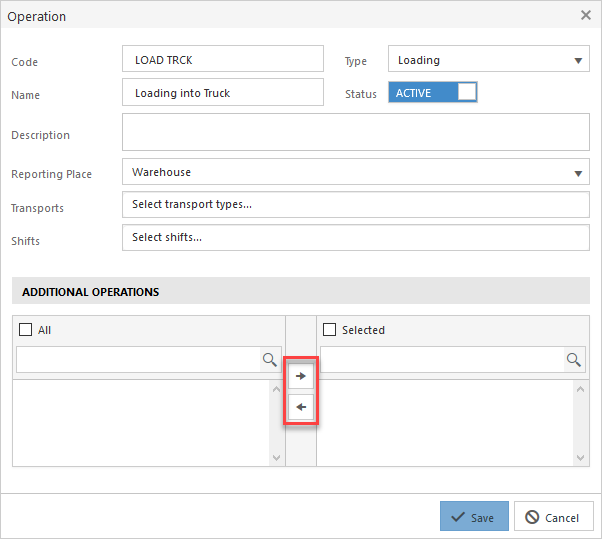Click the search magnifier in All list
602x539 pixels.
(x=270, y=360)
